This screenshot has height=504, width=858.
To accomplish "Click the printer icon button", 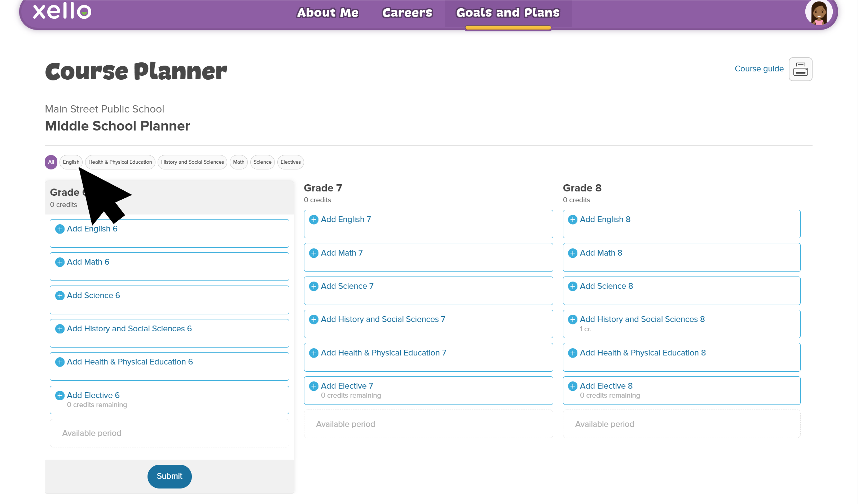I will pyautogui.click(x=800, y=69).
